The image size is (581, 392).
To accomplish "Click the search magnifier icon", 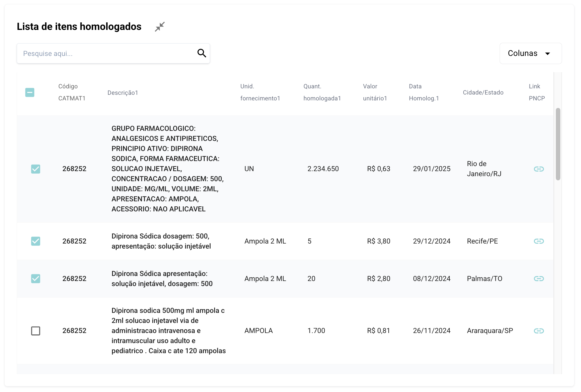I will pyautogui.click(x=202, y=53).
